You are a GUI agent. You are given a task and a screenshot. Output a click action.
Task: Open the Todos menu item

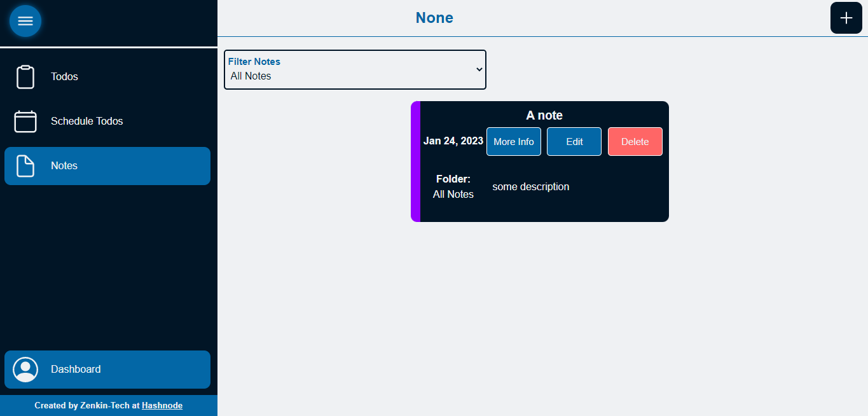click(107, 77)
